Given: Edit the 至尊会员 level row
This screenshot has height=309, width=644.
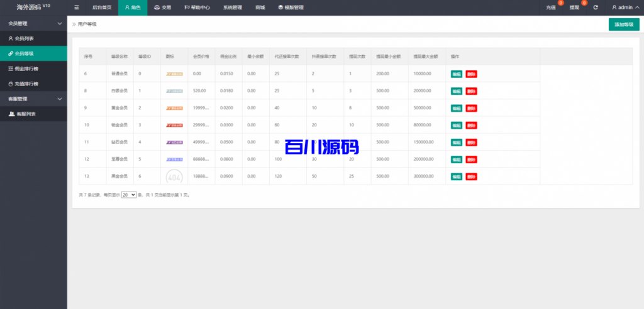Looking at the screenshot, I should (457, 160).
